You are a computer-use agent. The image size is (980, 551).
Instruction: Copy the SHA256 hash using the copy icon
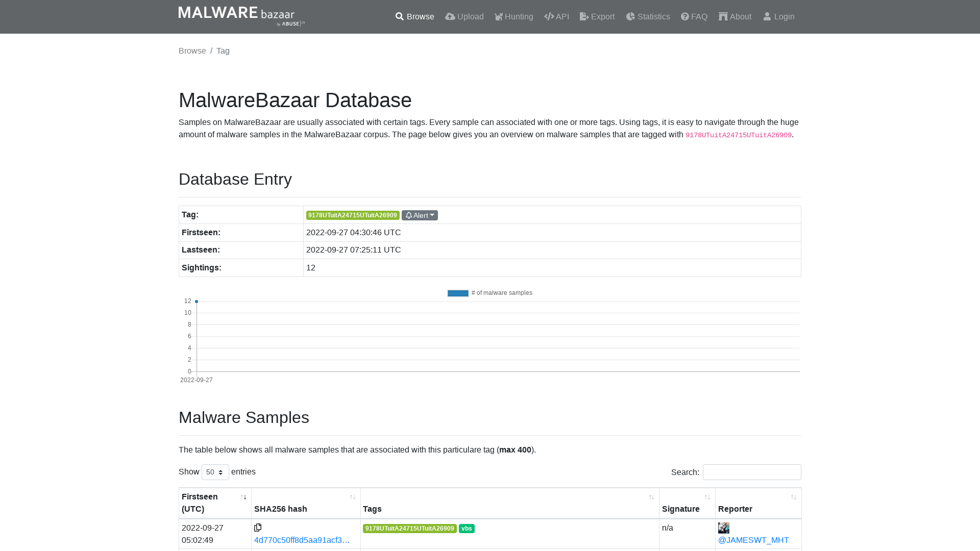point(258,528)
